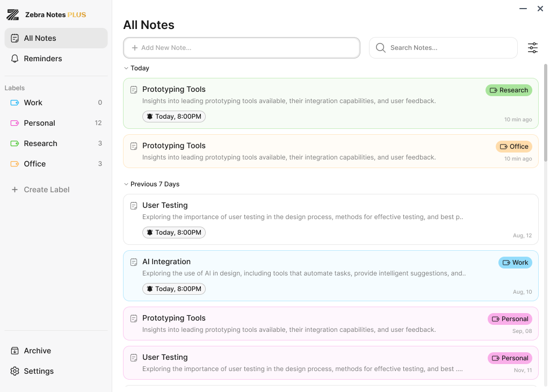Collapse the Today section chevron

point(126,68)
